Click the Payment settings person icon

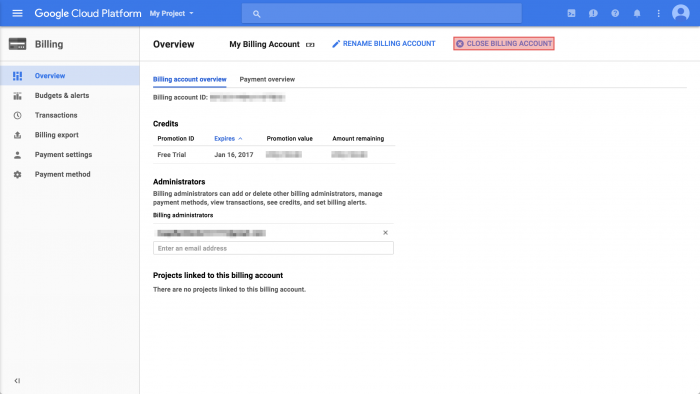pyautogui.click(x=17, y=154)
